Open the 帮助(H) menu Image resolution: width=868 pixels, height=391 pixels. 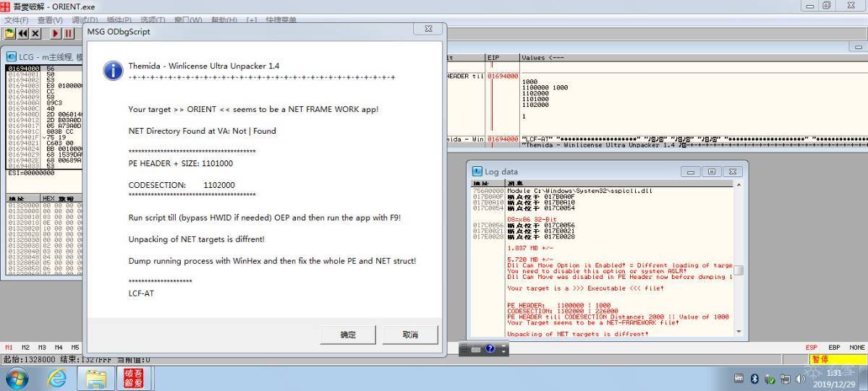pos(224,20)
